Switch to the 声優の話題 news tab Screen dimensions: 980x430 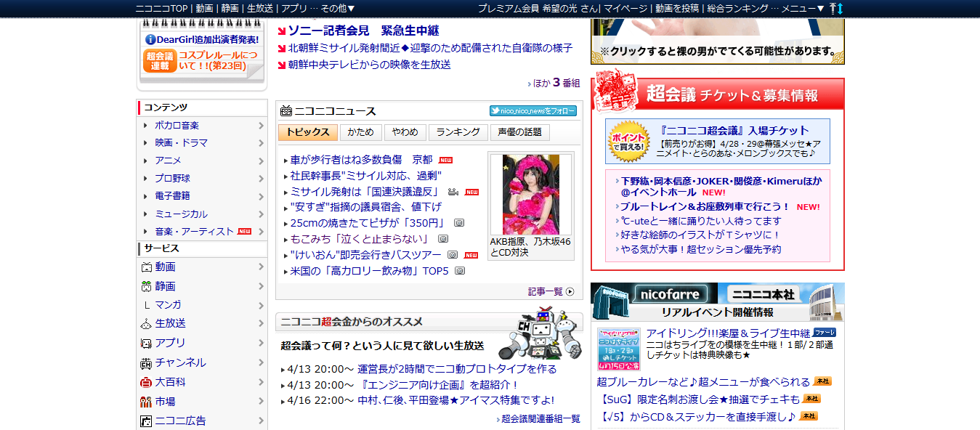pos(519,132)
